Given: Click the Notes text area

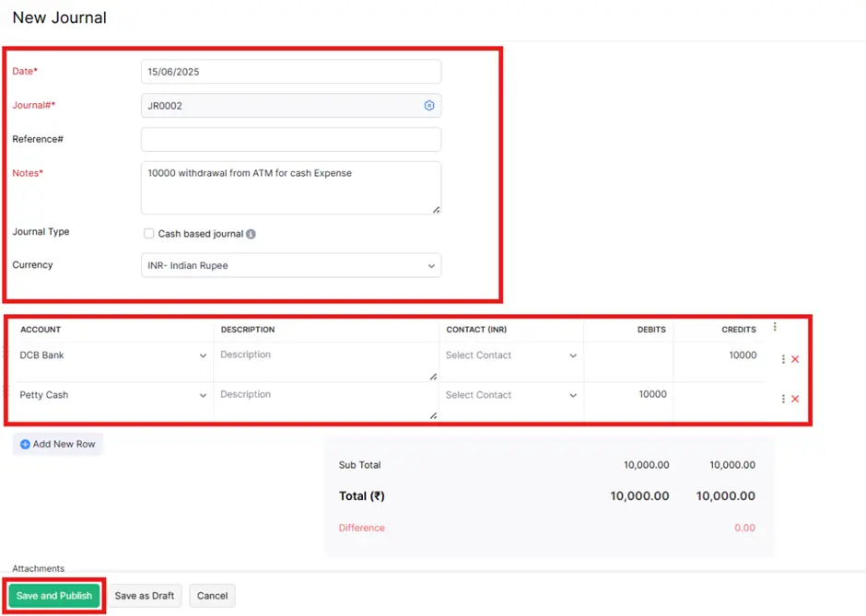Looking at the screenshot, I should tap(291, 188).
